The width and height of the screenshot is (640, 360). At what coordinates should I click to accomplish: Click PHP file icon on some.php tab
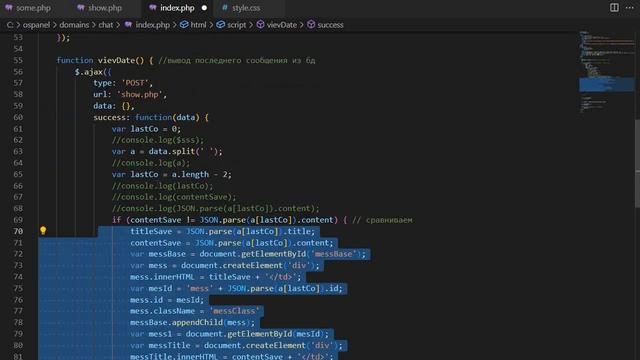9,8
